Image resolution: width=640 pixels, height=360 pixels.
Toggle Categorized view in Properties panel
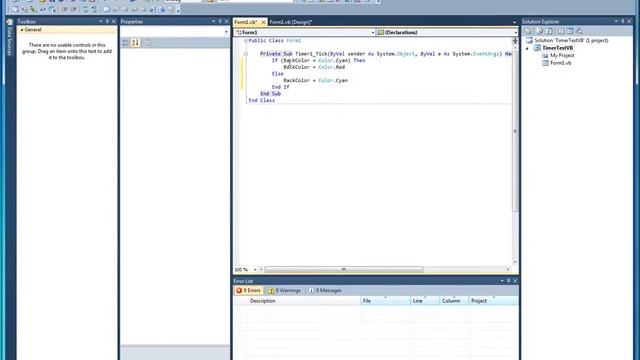pos(126,42)
